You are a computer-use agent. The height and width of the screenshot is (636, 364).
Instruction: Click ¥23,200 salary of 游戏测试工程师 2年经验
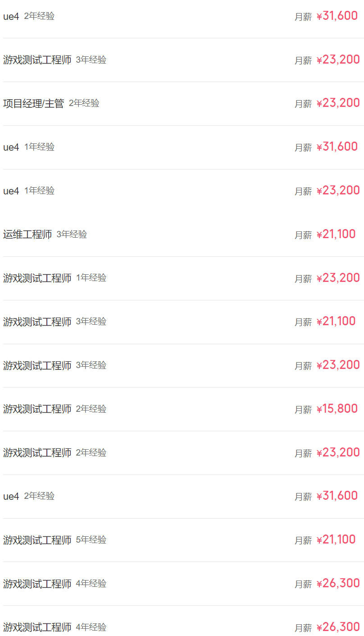[x=338, y=452]
